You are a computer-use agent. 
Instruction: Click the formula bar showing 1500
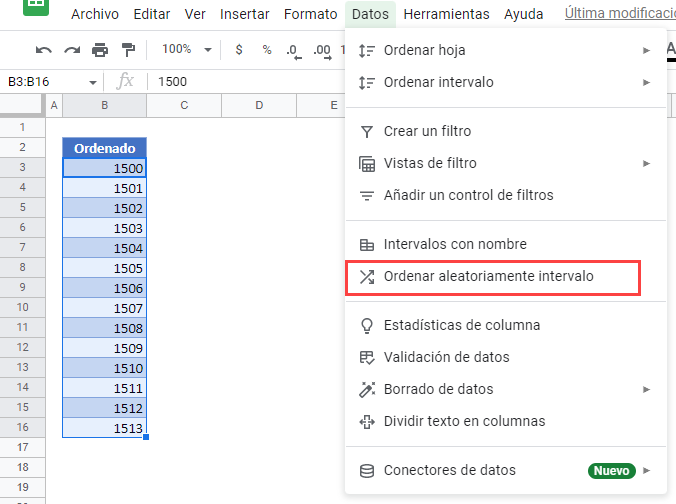coord(246,81)
